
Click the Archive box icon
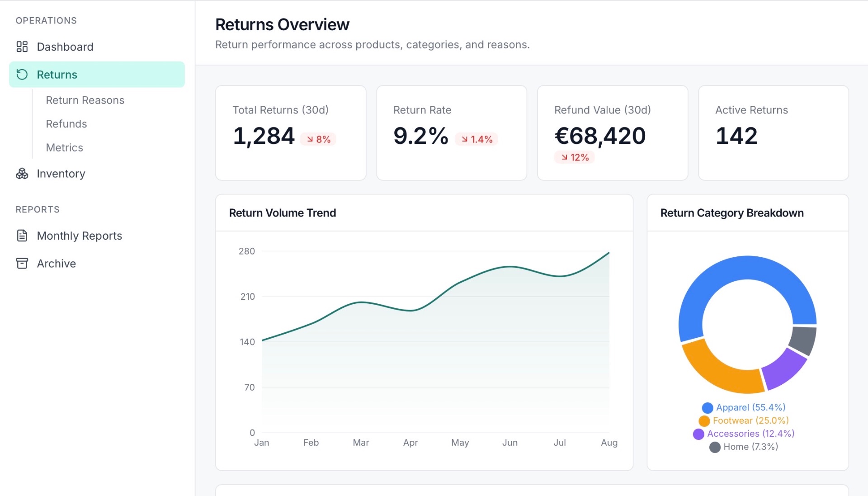[x=22, y=263]
